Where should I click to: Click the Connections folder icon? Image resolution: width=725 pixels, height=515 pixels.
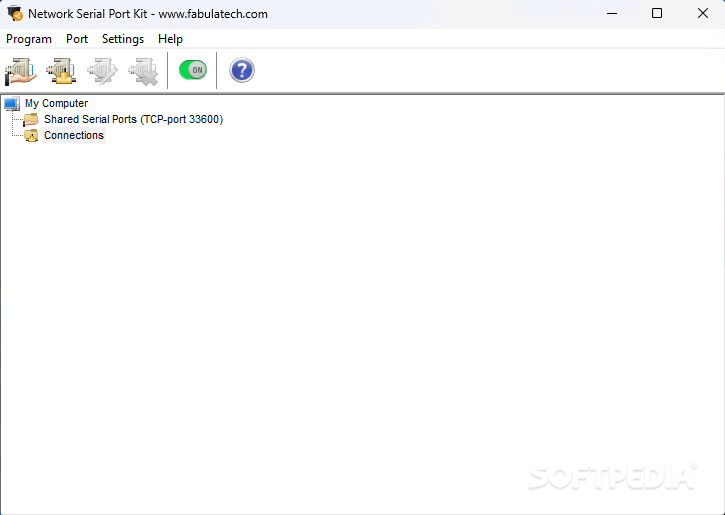(31, 135)
